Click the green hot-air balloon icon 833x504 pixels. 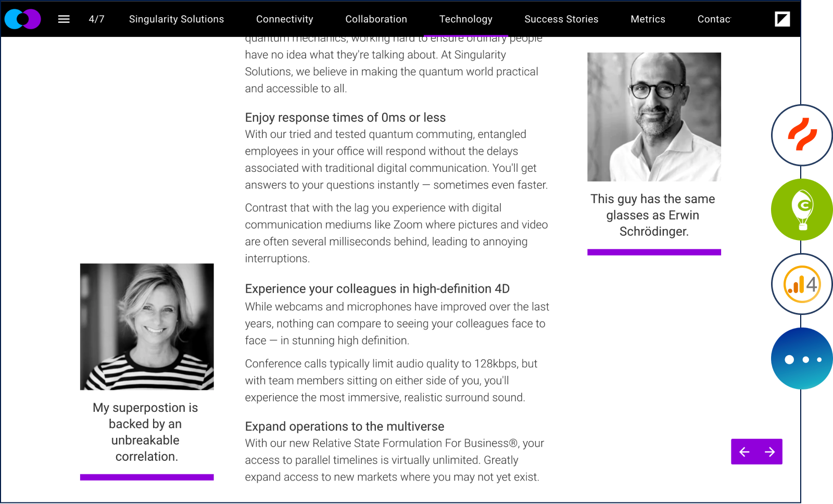802,209
